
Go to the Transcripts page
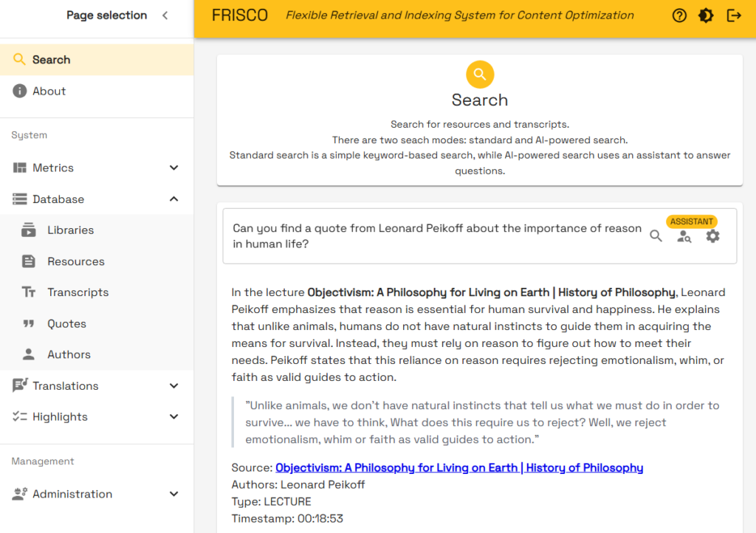pos(78,292)
